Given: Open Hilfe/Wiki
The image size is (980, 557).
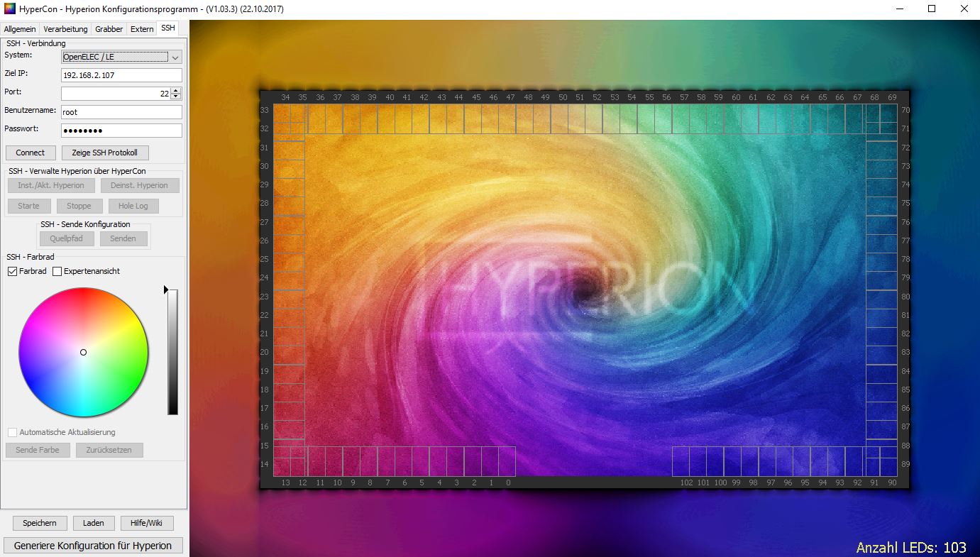Looking at the screenshot, I should click(147, 523).
